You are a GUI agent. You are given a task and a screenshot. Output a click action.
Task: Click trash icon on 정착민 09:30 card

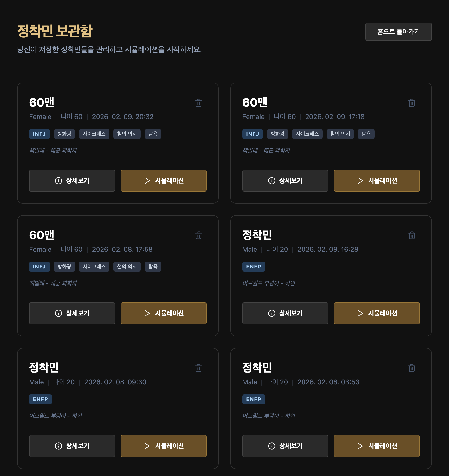[198, 368]
